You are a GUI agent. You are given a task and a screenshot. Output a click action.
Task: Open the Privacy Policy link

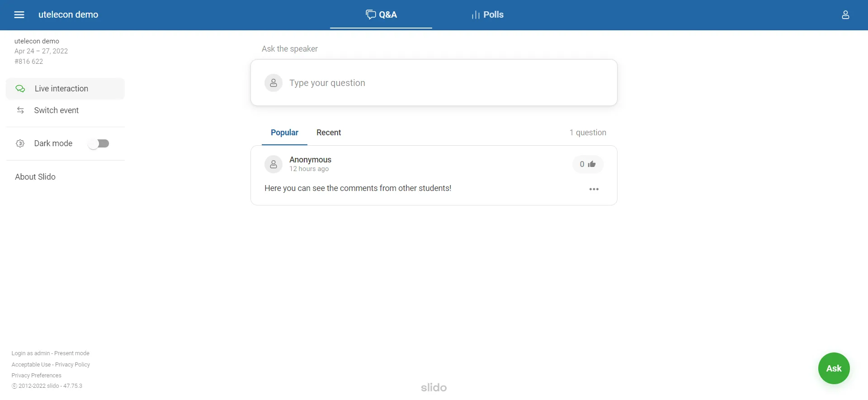point(72,365)
